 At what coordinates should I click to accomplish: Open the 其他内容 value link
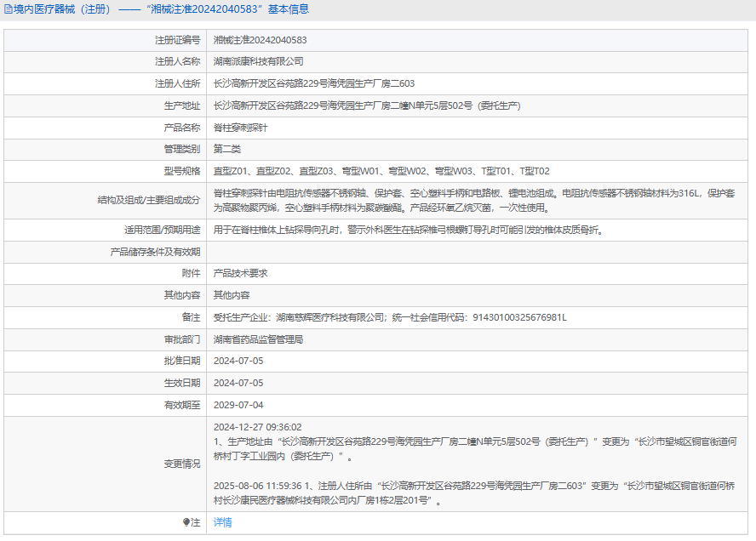pyautogui.click(x=232, y=295)
